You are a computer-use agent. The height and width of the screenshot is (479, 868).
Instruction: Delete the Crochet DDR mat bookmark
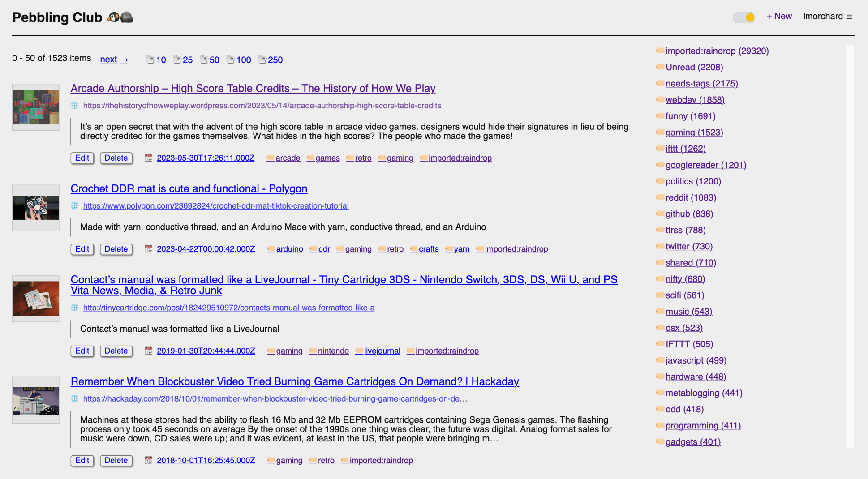coord(116,249)
